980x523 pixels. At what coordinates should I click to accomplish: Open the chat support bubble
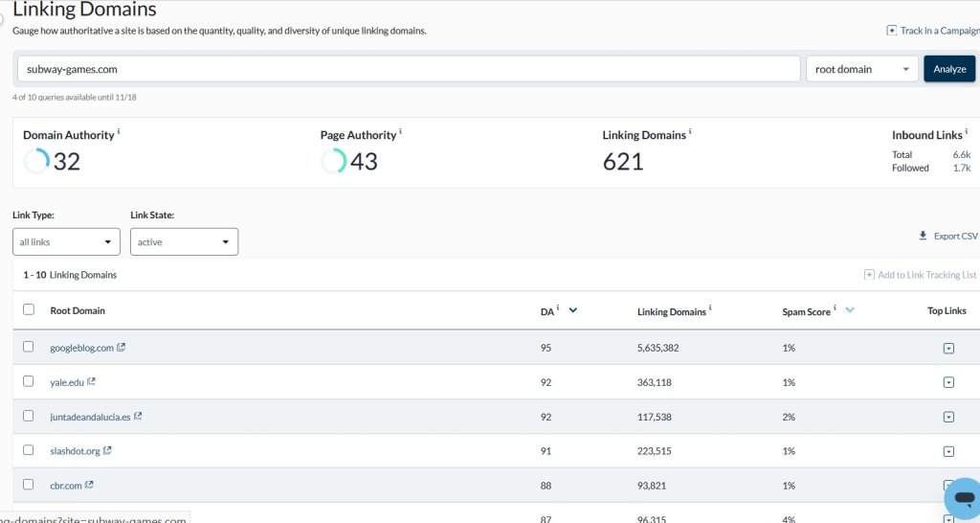[960, 499]
